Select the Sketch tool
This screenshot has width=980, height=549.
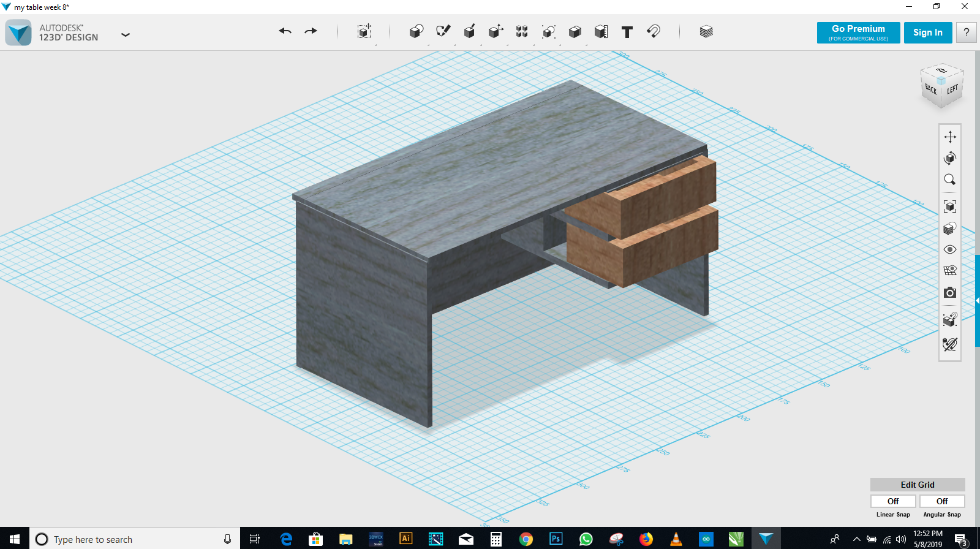443,31
